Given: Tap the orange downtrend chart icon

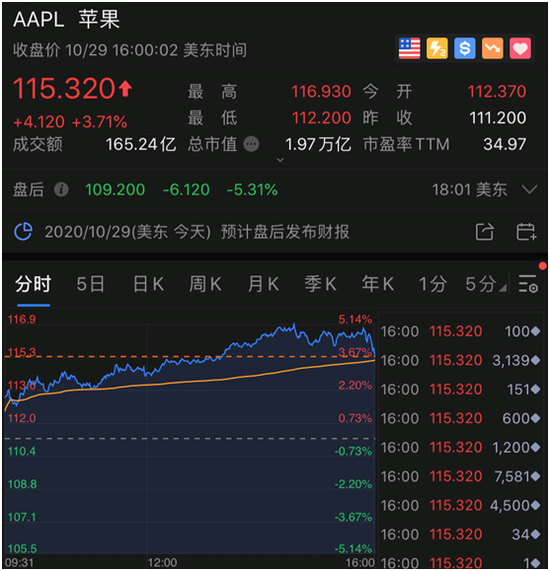Looking at the screenshot, I should [492, 48].
